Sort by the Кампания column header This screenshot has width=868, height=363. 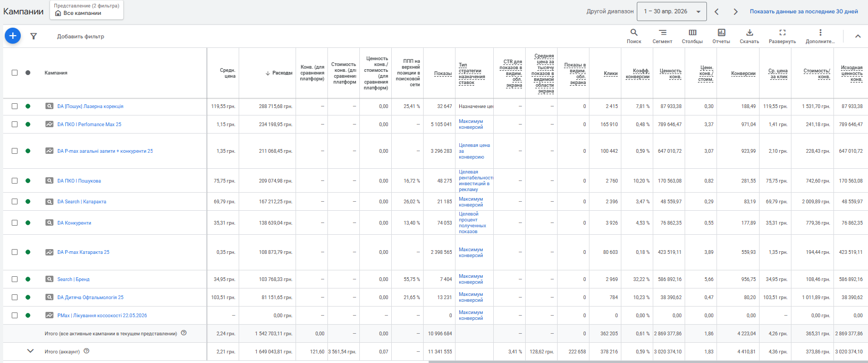[x=56, y=73]
